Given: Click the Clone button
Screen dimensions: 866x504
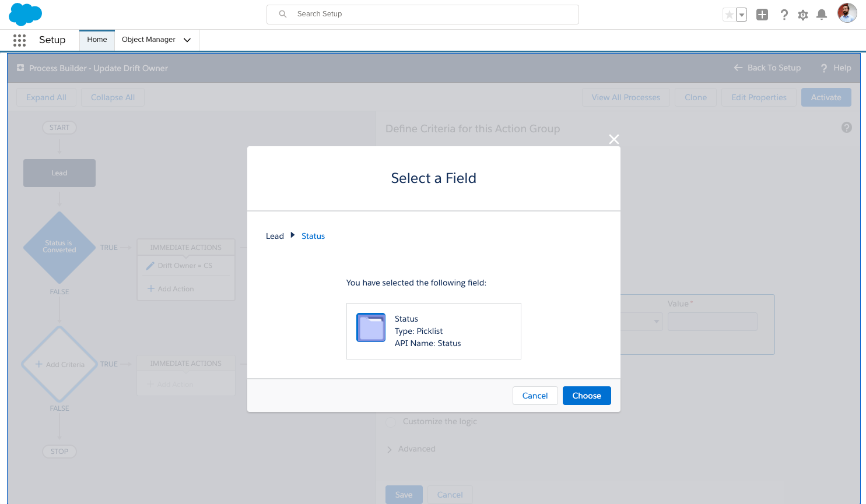Looking at the screenshot, I should pyautogui.click(x=696, y=97).
